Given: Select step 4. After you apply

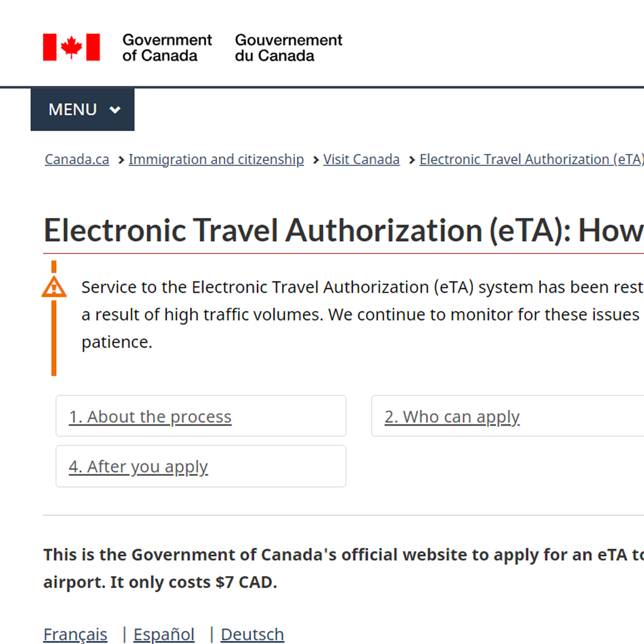Looking at the screenshot, I should click(x=138, y=466).
